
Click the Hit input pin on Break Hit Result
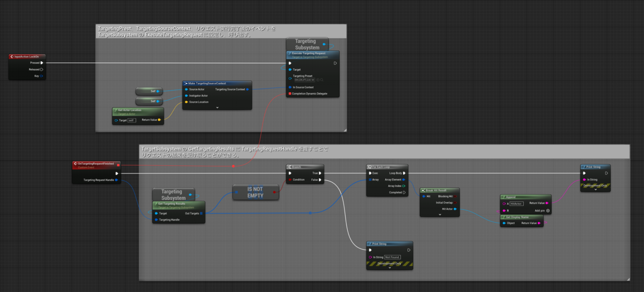click(423, 196)
